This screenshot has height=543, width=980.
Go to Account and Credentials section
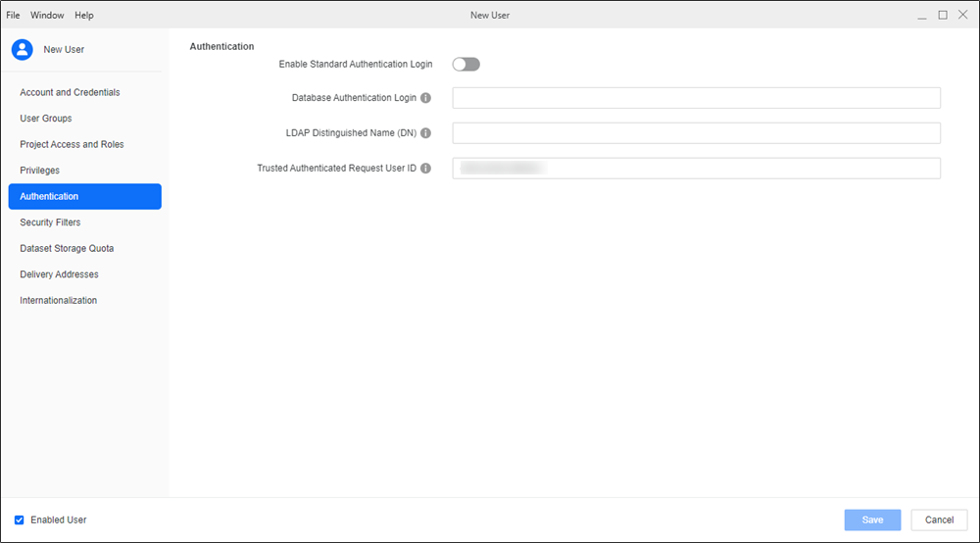70,92
